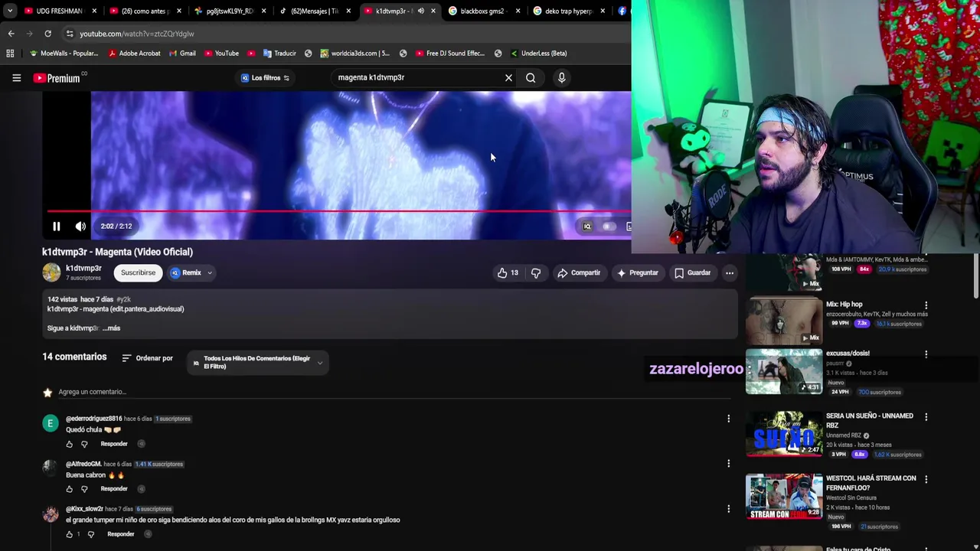This screenshot has width=980, height=551.
Task: Expand the Todos Los Hilos De Comentarios filter
Action: click(x=257, y=363)
